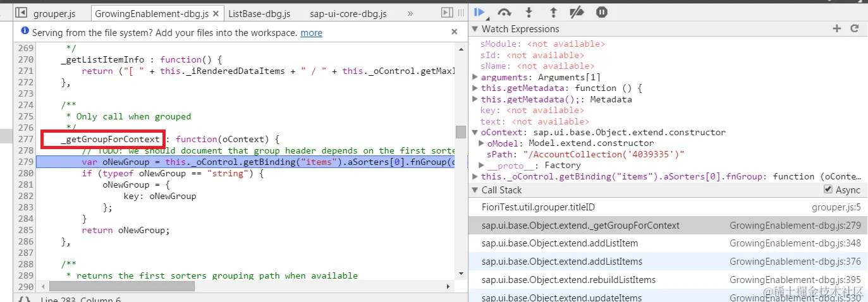Open the sap-ui-core-dbg.js tab
Screen dimensions: 868x302
(348, 13)
